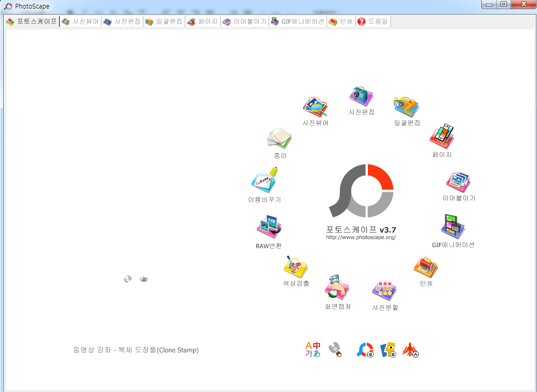Switch to the GIF애니메이션 tab
Image resolution: width=537 pixels, height=392 pixels.
(x=297, y=21)
